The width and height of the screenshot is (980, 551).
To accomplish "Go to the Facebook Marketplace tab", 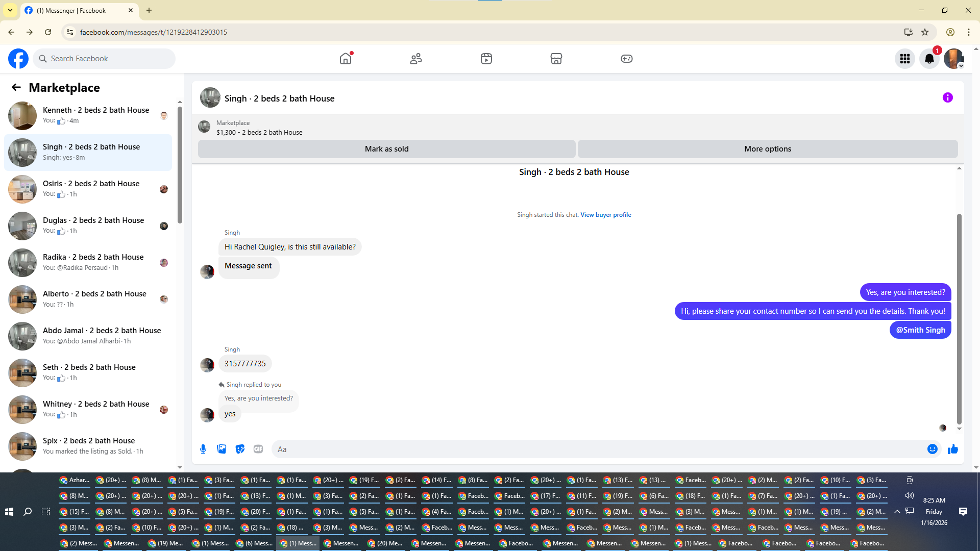I will click(x=556, y=59).
